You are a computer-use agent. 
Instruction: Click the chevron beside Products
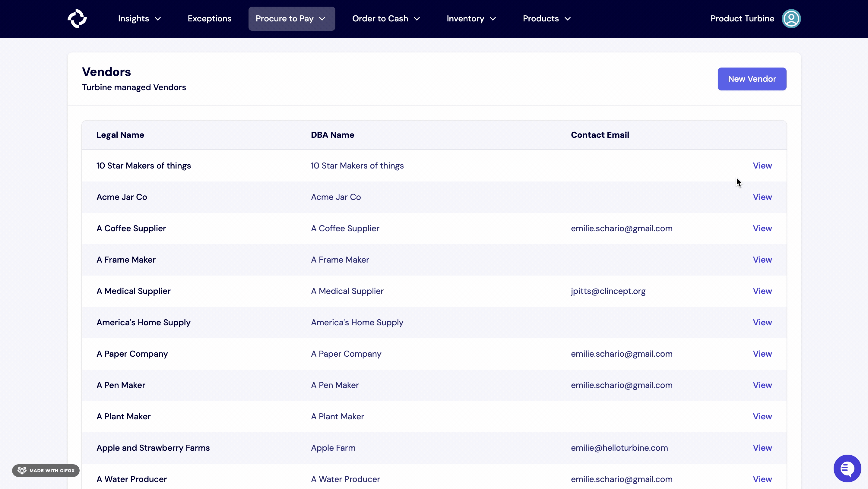click(x=568, y=19)
